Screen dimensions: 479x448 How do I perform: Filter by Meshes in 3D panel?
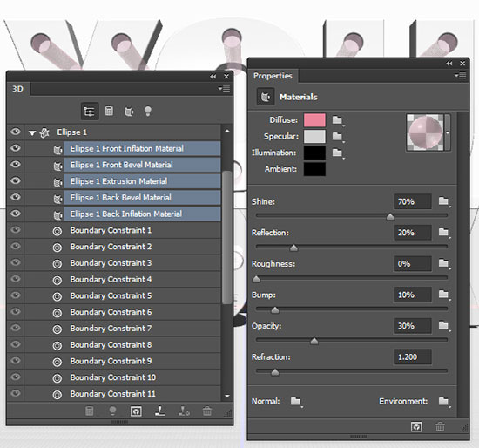pyautogui.click(x=109, y=111)
